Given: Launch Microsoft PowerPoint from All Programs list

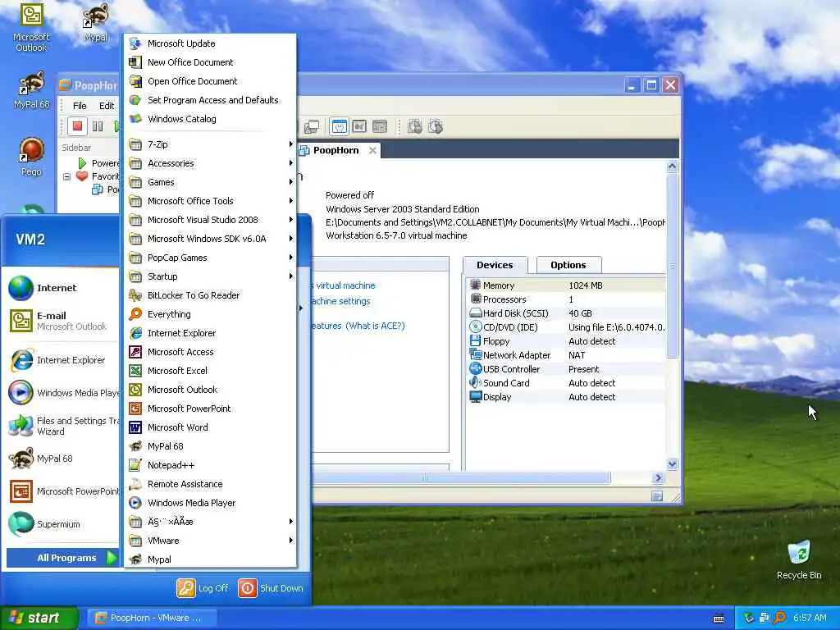Looking at the screenshot, I should click(210, 409).
